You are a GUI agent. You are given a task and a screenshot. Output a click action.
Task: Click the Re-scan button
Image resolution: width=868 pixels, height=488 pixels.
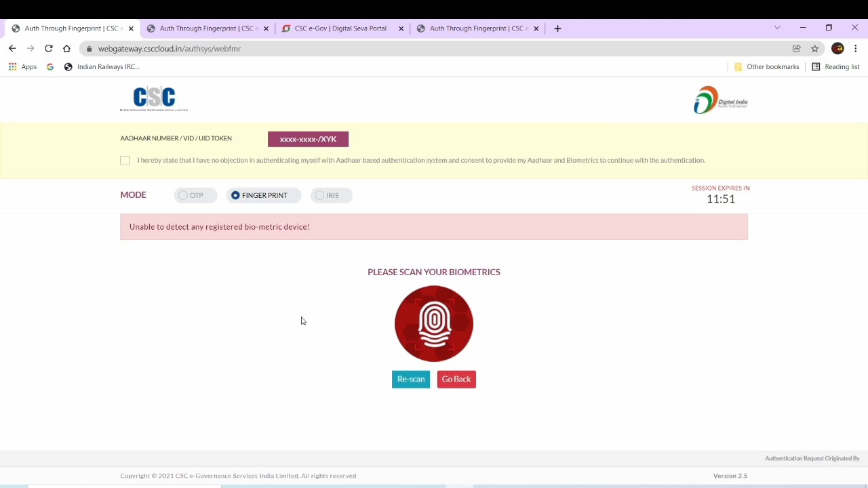pos(411,380)
